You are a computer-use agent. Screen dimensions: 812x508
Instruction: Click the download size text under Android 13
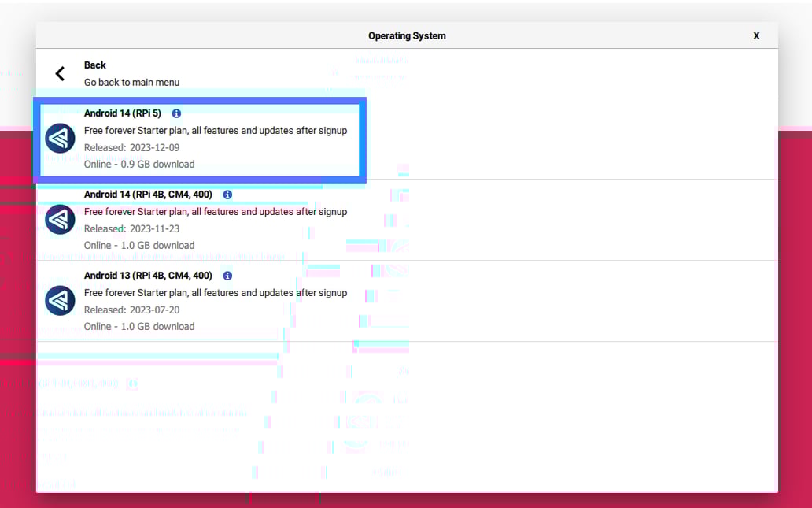tap(139, 327)
